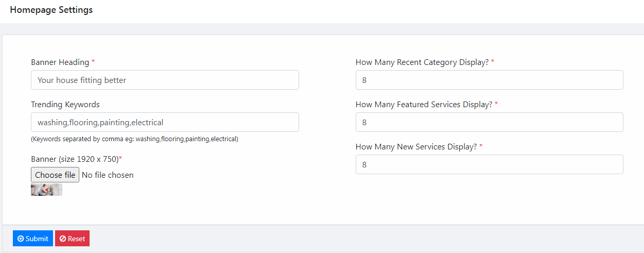Reset the form using Reset button

coord(73,239)
